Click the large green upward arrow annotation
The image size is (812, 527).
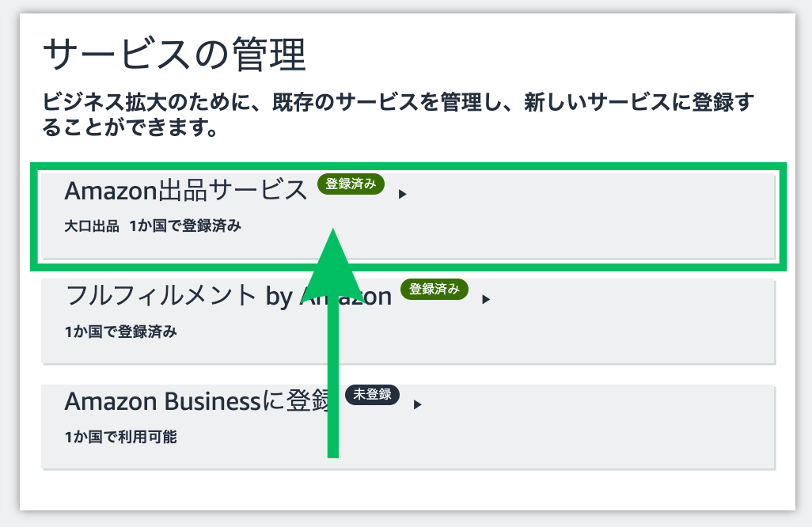pyautogui.click(x=333, y=343)
